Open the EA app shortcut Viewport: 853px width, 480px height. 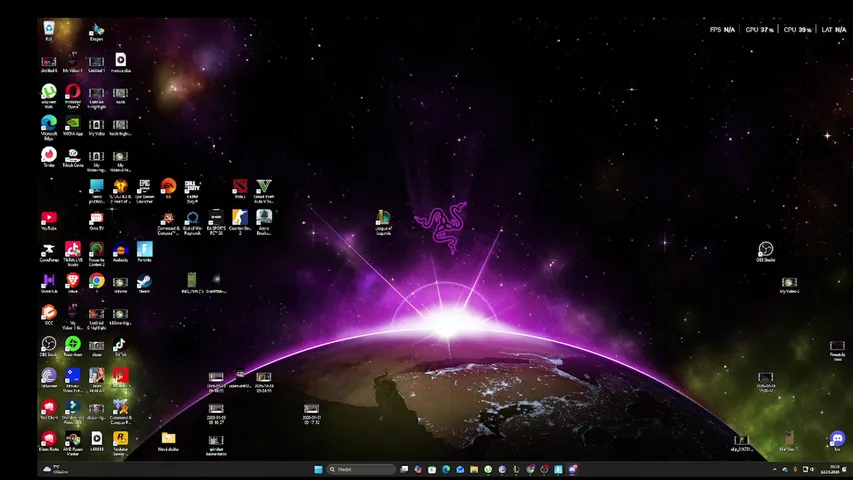coord(168,188)
